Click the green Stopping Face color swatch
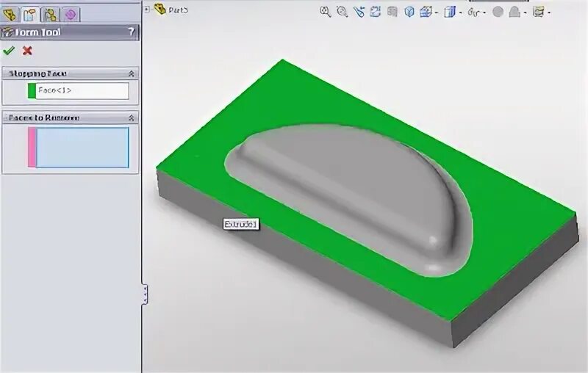588x373 pixels. 32,90
